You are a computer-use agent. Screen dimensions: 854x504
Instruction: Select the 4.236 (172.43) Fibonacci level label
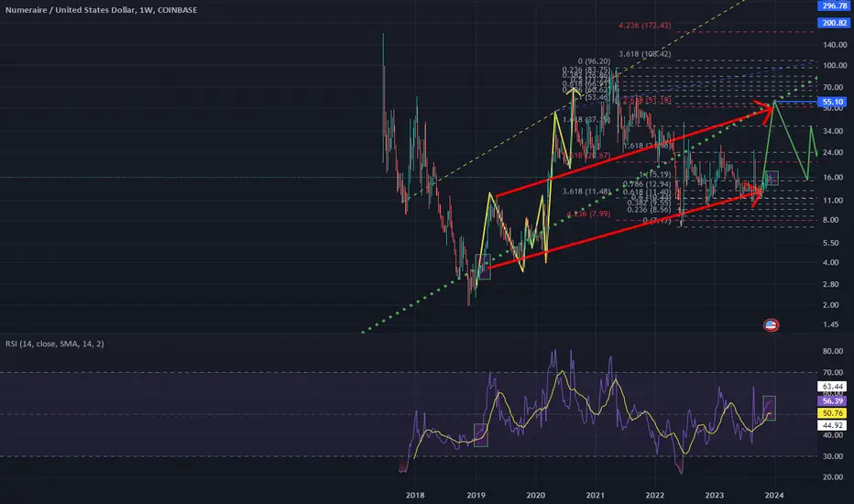pos(645,26)
